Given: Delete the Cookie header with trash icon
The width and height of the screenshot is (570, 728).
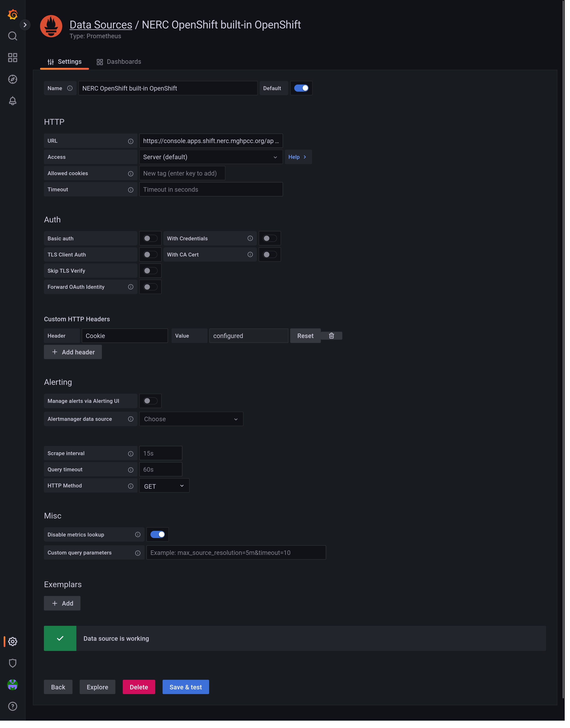Looking at the screenshot, I should pos(334,339).
